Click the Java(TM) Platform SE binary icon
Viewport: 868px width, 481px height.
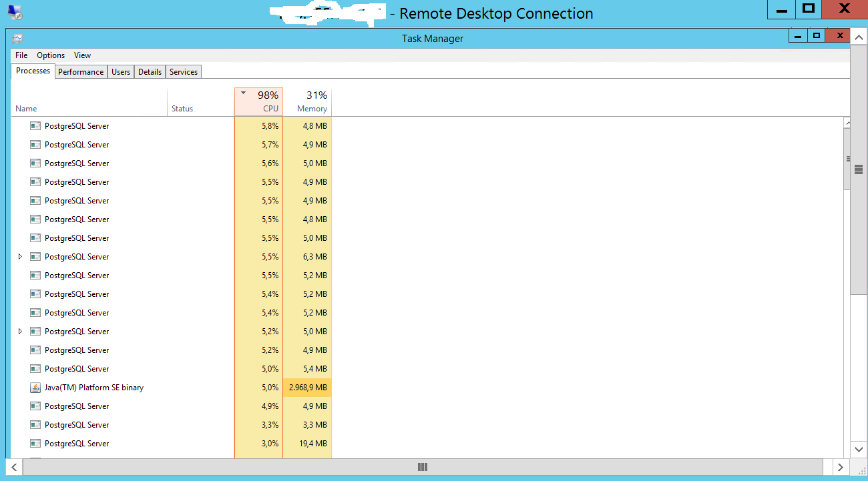(x=35, y=388)
